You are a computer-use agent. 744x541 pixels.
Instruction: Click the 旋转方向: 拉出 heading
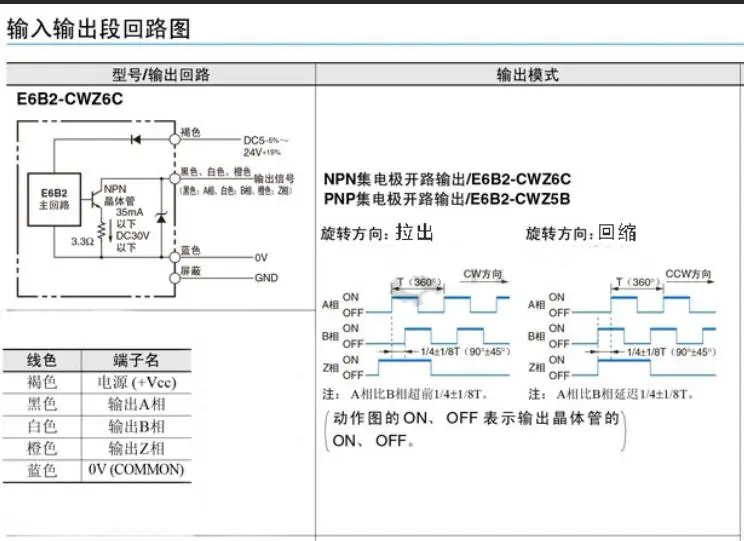[377, 233]
